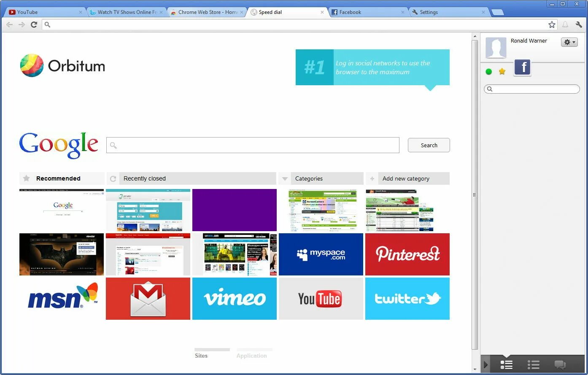Open the Batman Begins thumbnail
Image resolution: width=588 pixels, height=375 pixels.
pyautogui.click(x=62, y=254)
